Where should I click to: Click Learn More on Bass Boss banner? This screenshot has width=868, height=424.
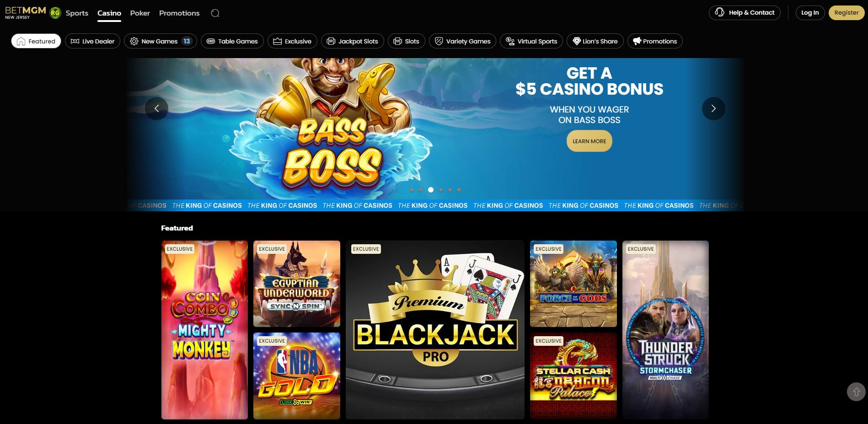tap(589, 141)
